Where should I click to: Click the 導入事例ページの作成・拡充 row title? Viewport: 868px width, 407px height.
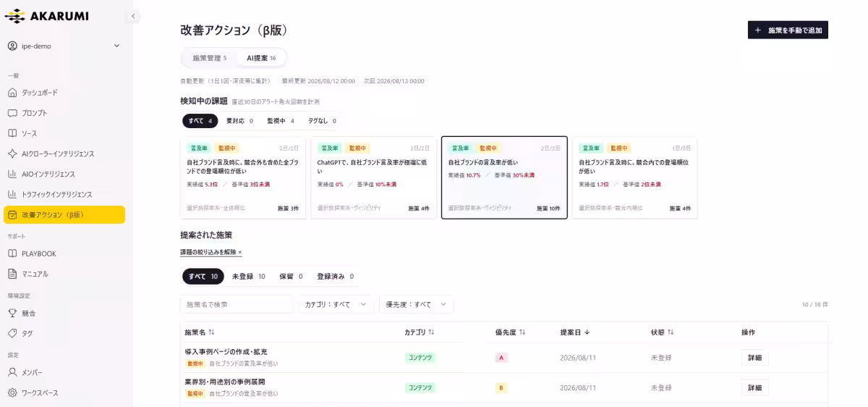pyautogui.click(x=226, y=352)
